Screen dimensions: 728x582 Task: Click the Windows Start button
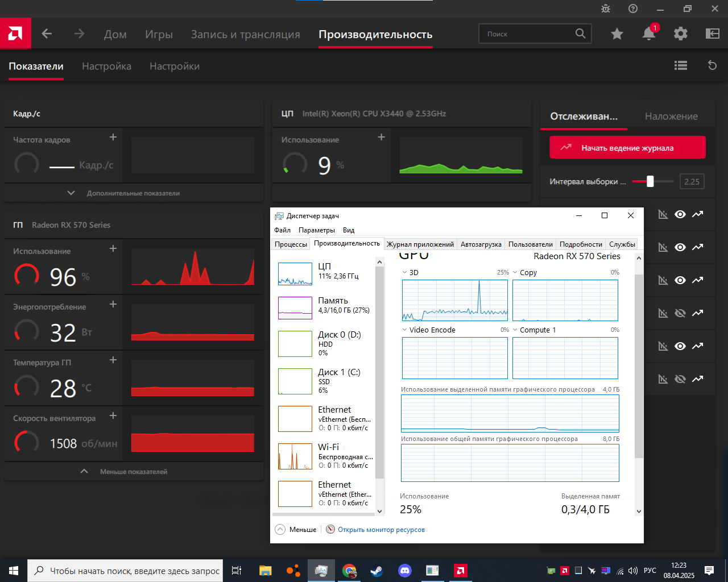14,571
